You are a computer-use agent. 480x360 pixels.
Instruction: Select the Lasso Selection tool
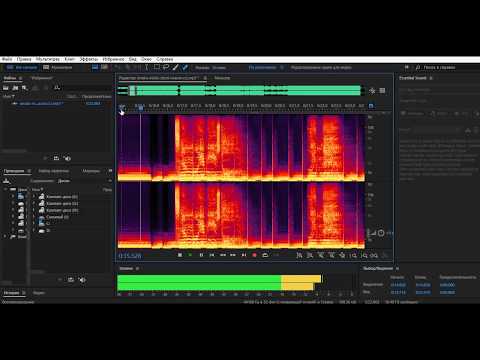(166, 67)
